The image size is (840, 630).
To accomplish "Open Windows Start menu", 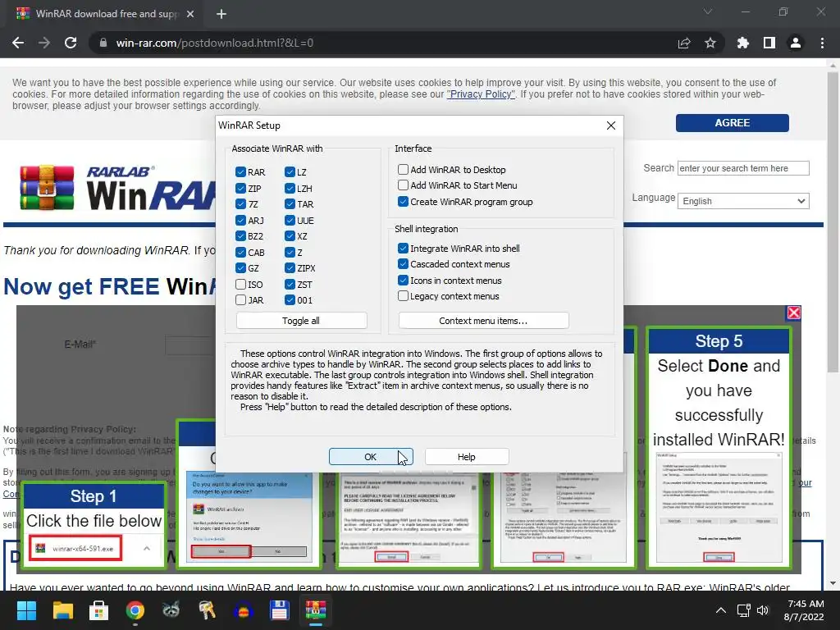I will 26,610.
